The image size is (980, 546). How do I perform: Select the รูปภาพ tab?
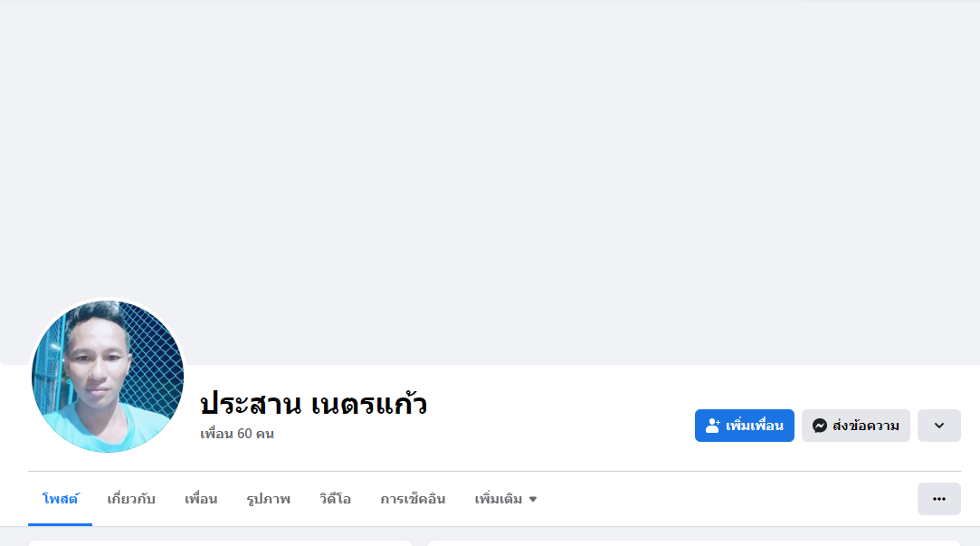[x=268, y=499]
